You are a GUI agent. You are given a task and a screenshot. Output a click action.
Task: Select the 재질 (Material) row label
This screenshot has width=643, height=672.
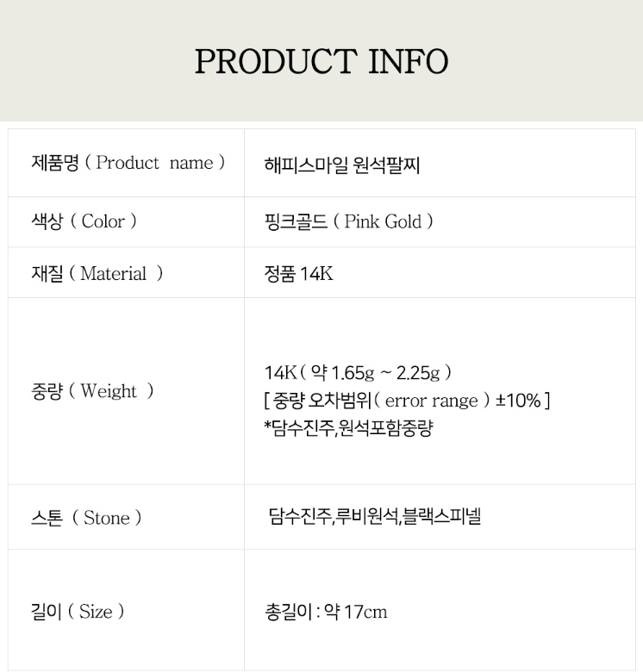[97, 274]
